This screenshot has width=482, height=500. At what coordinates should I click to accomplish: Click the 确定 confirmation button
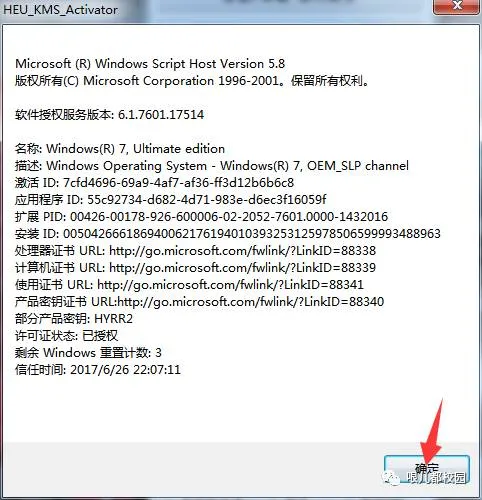click(427, 470)
